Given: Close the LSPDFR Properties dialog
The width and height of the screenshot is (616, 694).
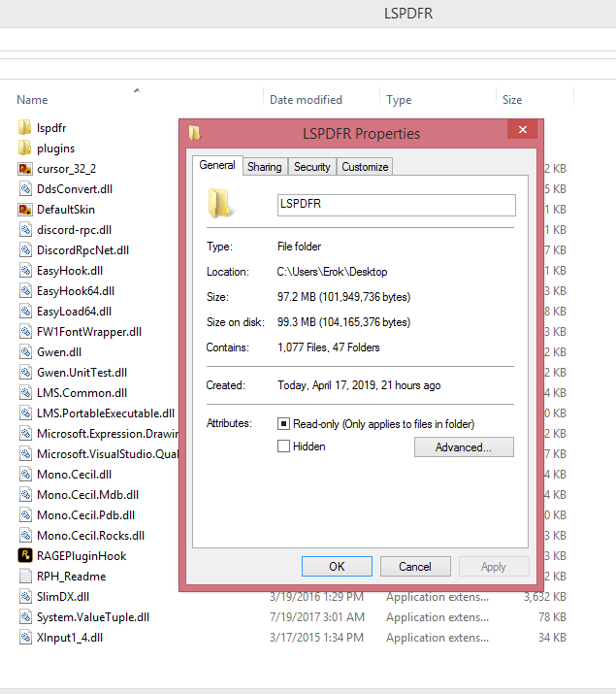Looking at the screenshot, I should click(523, 130).
